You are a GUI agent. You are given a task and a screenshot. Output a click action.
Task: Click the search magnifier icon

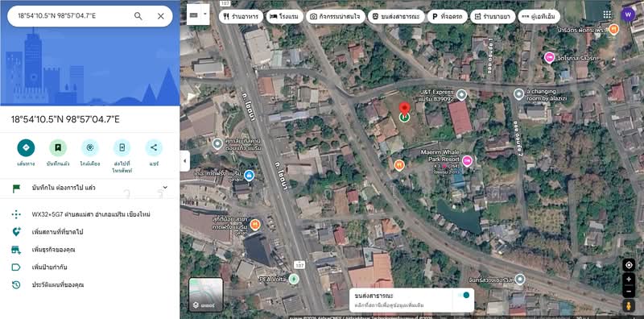pos(138,16)
